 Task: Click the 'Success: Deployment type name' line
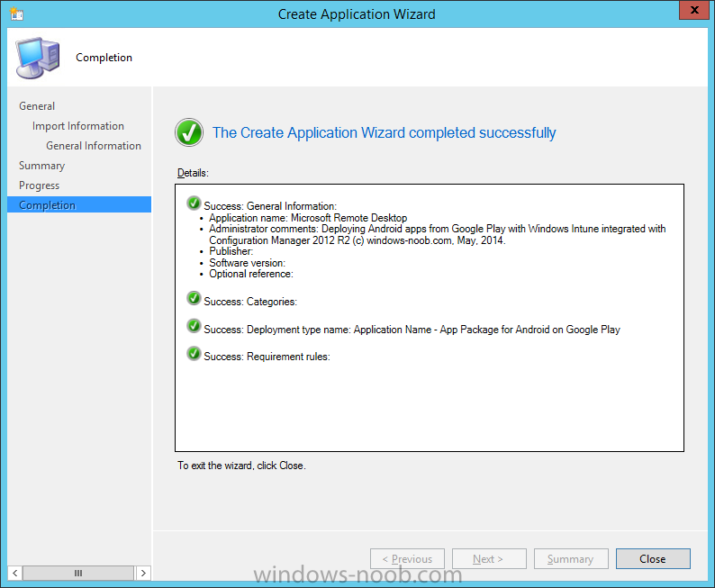click(412, 330)
